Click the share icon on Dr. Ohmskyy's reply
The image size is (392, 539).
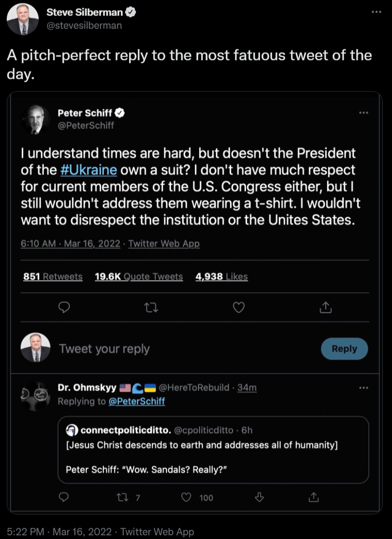coord(313,497)
